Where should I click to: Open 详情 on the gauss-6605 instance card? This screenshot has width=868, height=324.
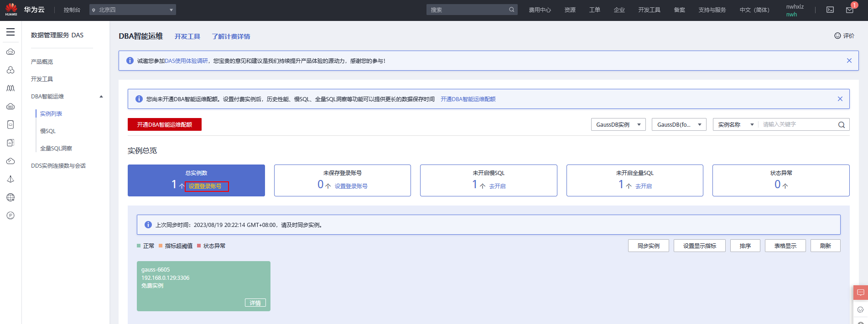click(255, 303)
